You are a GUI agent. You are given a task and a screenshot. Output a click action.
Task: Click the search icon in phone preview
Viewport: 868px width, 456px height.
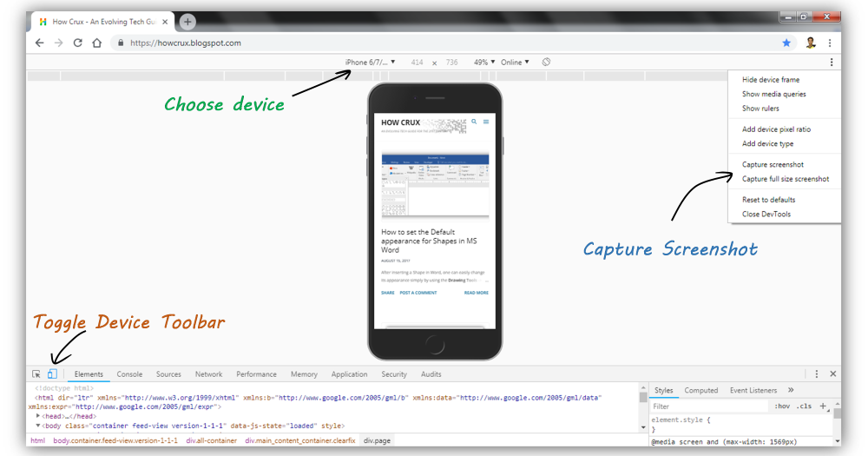coord(474,122)
